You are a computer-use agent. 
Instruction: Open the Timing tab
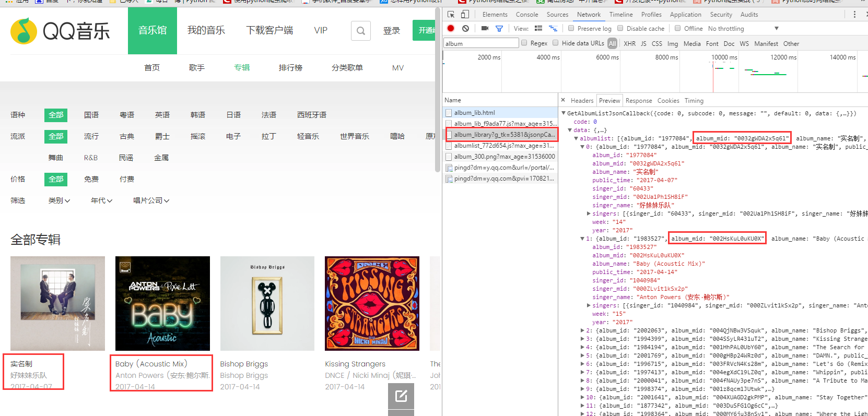pos(694,101)
